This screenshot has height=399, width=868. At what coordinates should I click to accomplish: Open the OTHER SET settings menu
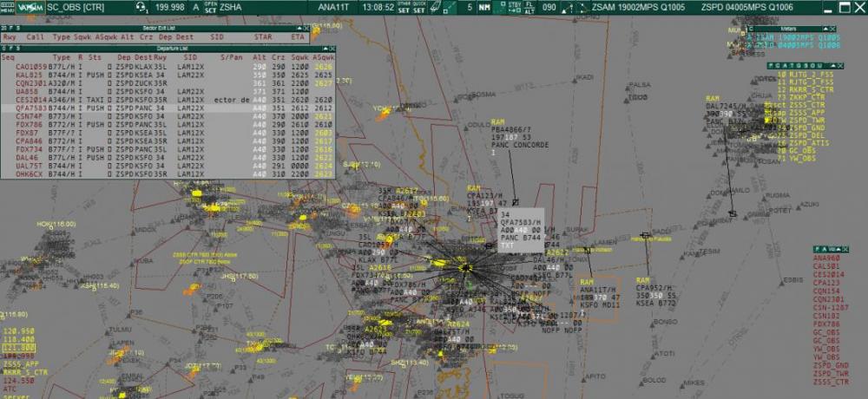[x=404, y=7]
